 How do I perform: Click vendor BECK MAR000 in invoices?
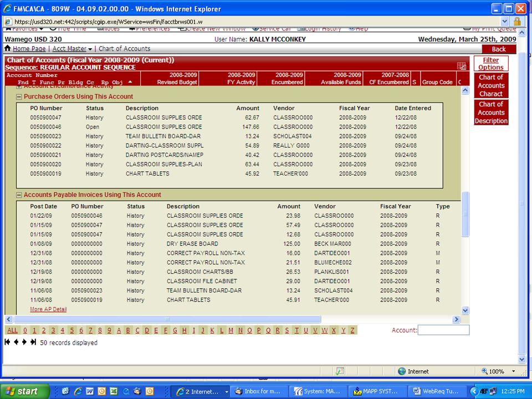coord(332,244)
